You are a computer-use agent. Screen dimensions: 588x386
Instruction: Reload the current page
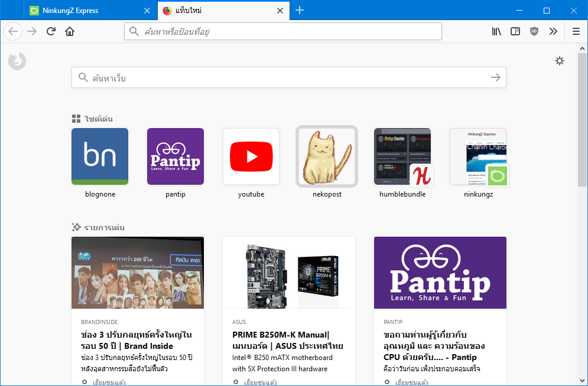(x=51, y=31)
